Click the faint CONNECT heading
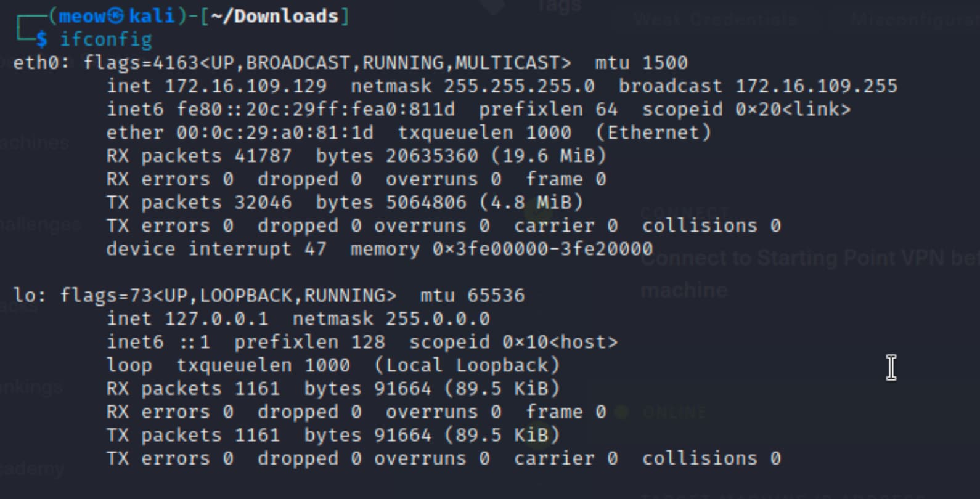 tap(684, 213)
